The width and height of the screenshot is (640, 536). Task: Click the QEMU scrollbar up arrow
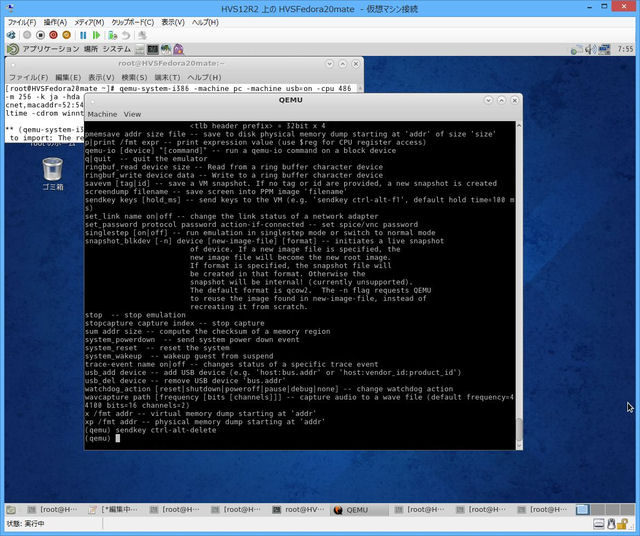point(519,125)
